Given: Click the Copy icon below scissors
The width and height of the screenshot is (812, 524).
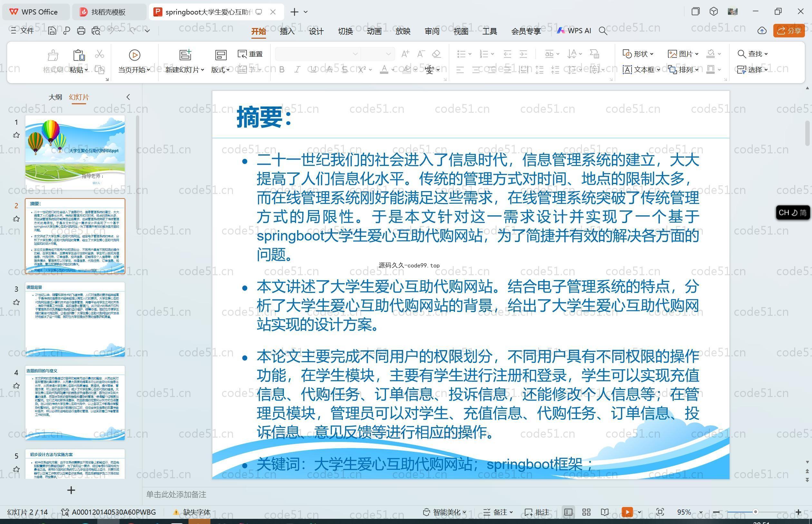Looking at the screenshot, I should pyautogui.click(x=100, y=70).
